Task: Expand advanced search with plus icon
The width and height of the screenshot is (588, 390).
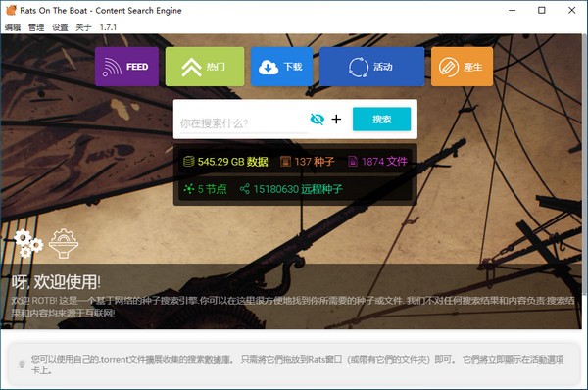Action: [336, 120]
